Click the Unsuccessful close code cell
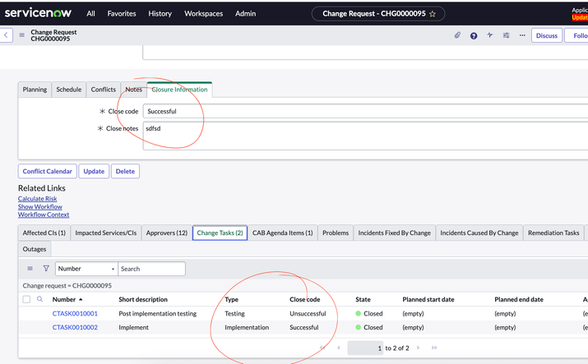 (308, 313)
